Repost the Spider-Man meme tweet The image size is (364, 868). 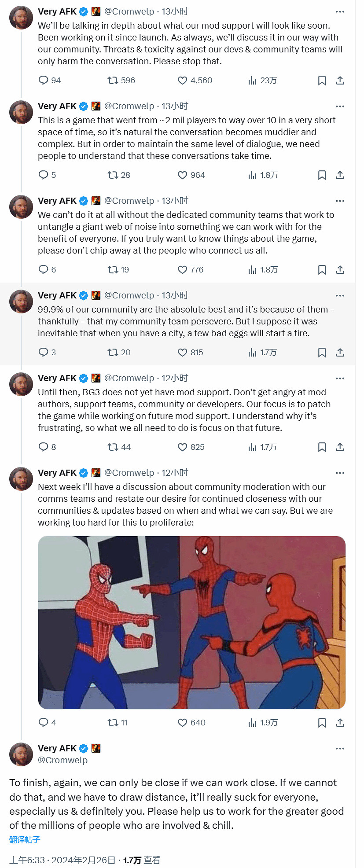[113, 723]
